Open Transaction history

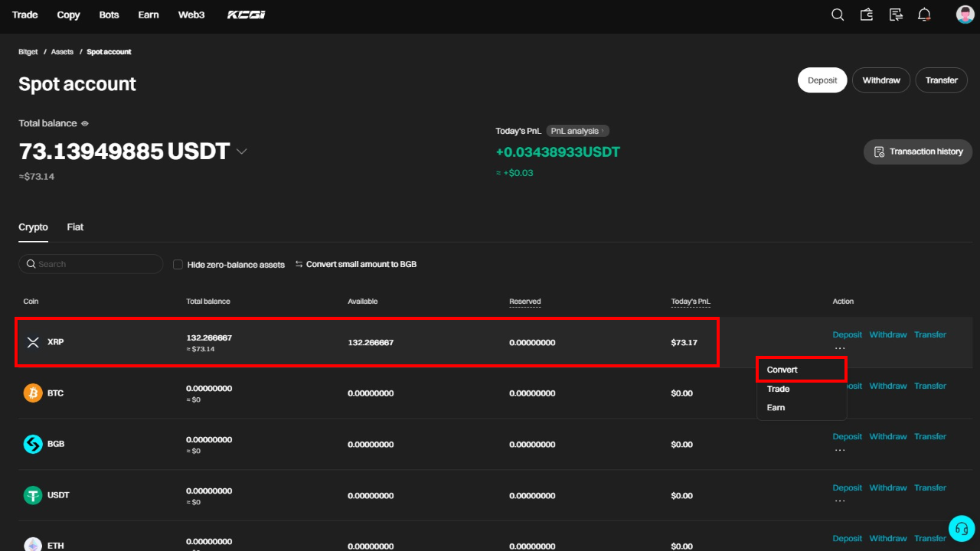(918, 152)
